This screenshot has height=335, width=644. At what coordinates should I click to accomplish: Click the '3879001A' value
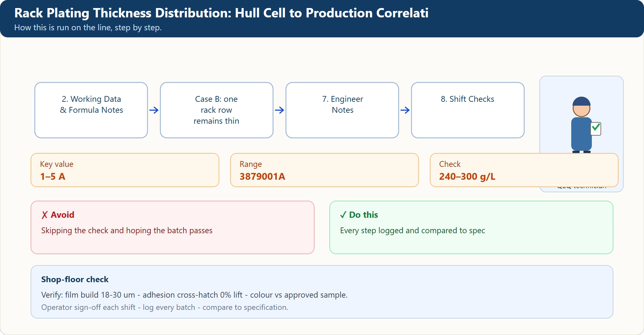[x=262, y=177]
